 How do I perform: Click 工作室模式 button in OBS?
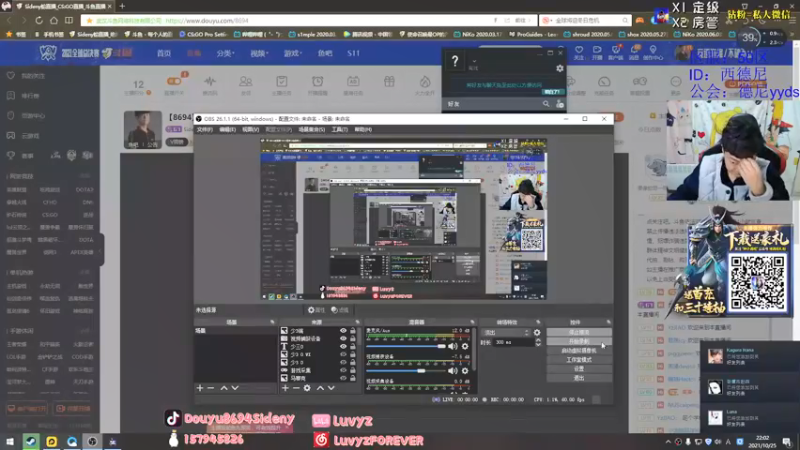click(579, 360)
